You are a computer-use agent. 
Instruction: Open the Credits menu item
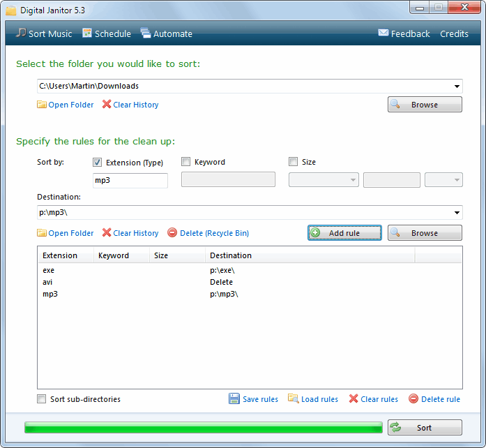[x=454, y=33]
